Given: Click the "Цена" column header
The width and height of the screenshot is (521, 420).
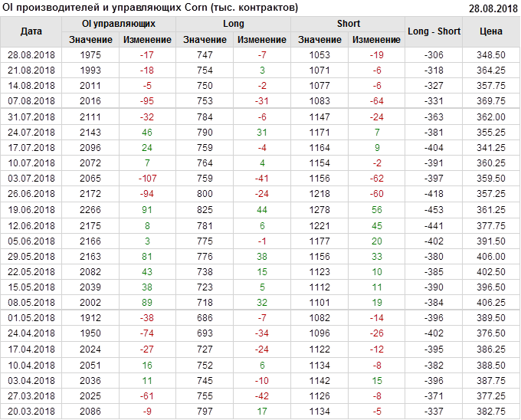Looking at the screenshot, I should coord(490,31).
